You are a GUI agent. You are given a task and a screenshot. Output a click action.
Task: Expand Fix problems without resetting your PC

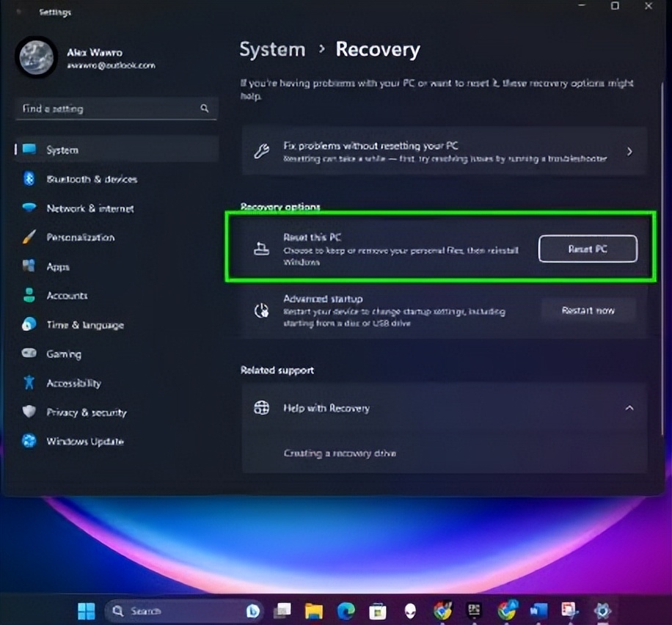629,150
